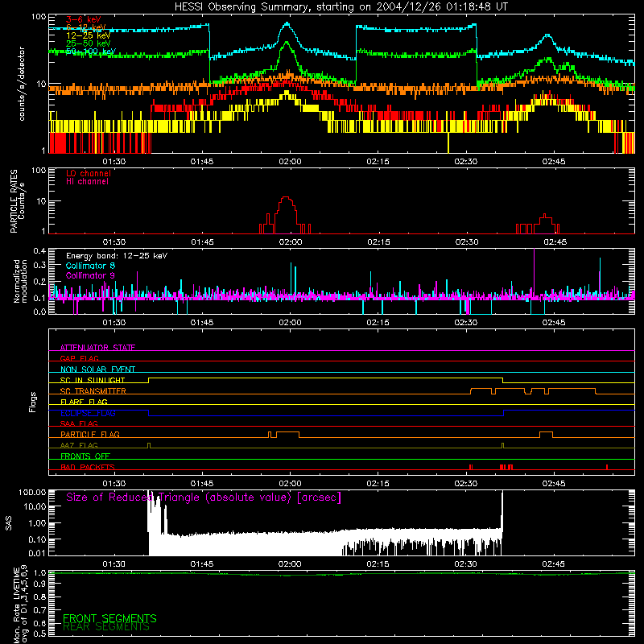Click the counts/s/detector axis label

tap(22, 84)
